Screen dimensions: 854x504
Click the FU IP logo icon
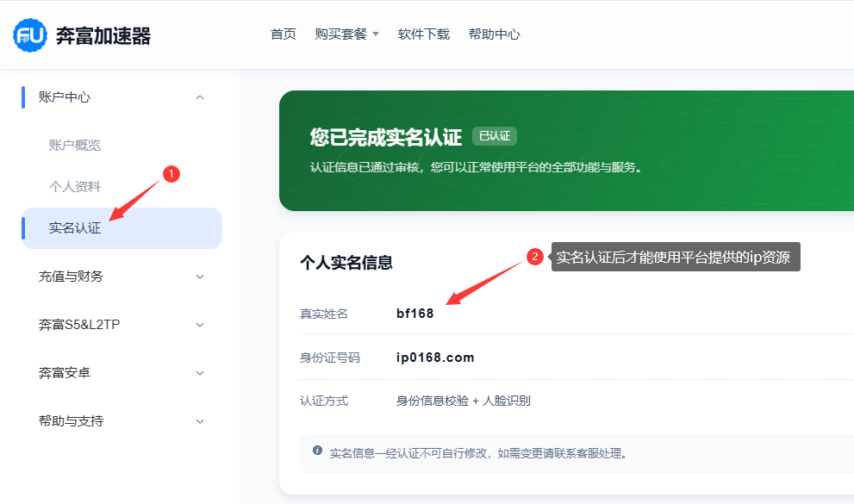tap(30, 35)
